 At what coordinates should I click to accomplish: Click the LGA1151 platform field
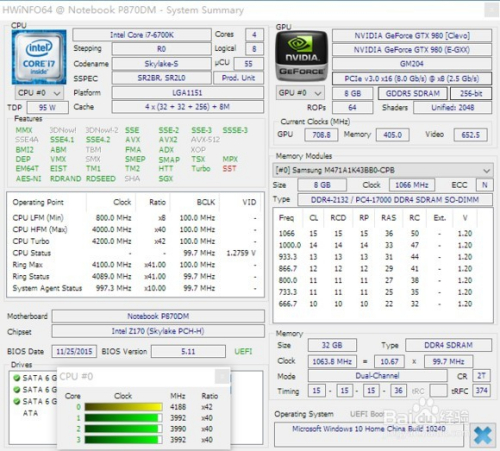[188, 93]
